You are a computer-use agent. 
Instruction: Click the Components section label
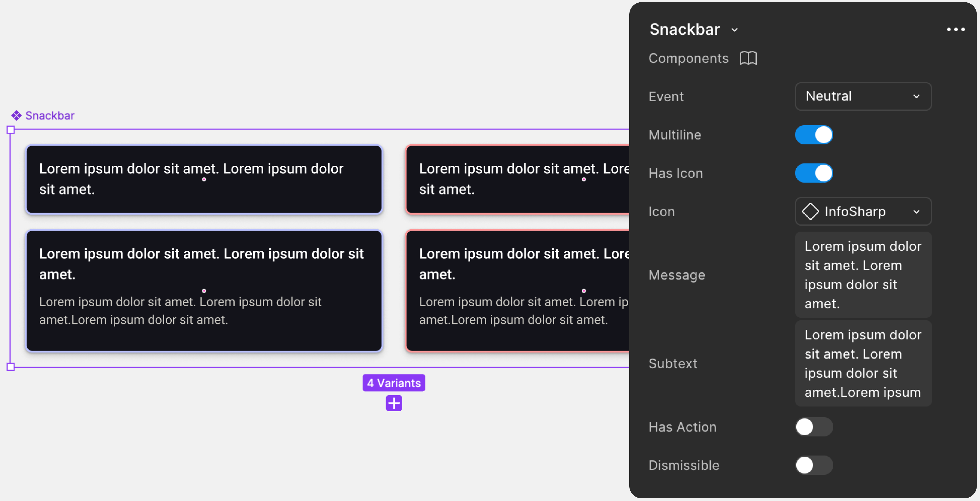coord(689,58)
